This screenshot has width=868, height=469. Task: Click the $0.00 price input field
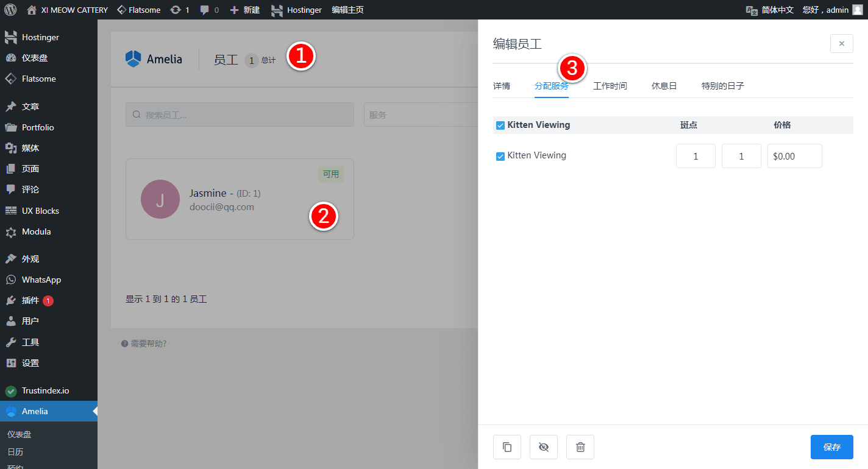click(x=794, y=156)
